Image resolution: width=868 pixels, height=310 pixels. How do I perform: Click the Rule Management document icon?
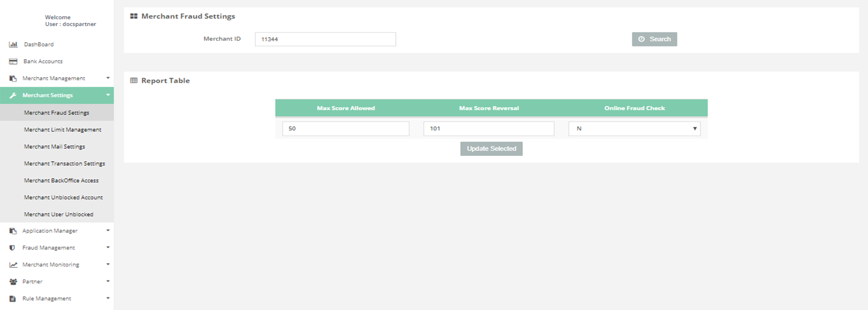point(13,299)
